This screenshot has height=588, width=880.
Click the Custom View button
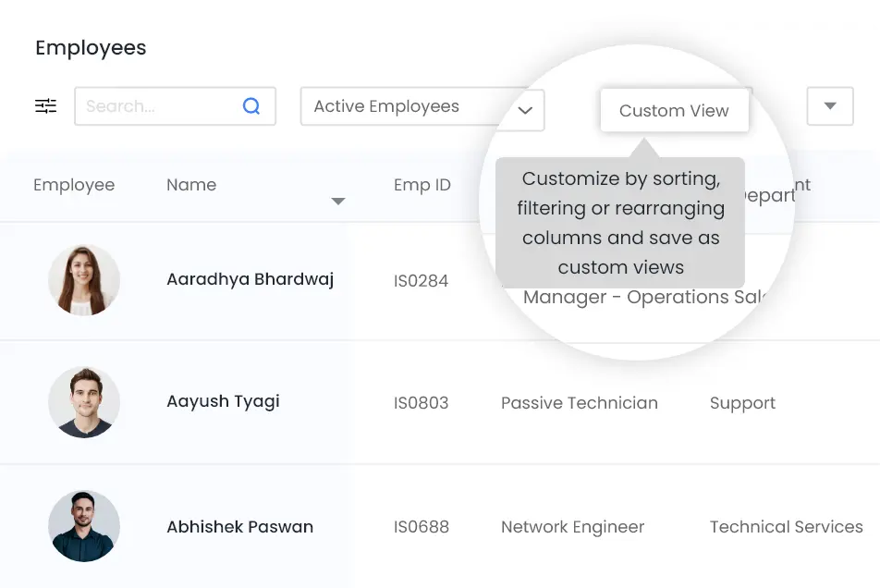(x=674, y=111)
